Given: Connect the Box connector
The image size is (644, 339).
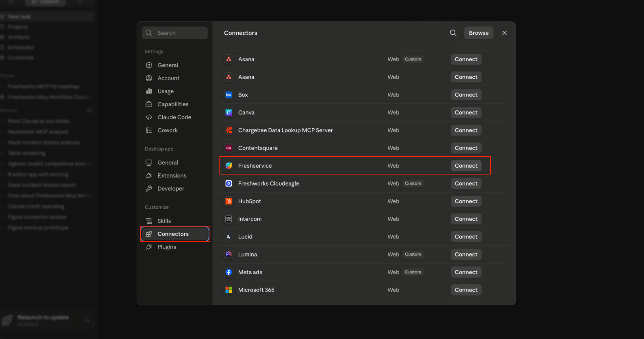Looking at the screenshot, I should pos(466,95).
